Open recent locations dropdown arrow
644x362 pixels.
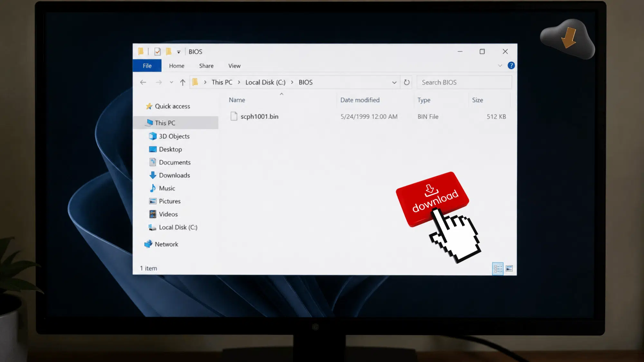click(x=171, y=82)
